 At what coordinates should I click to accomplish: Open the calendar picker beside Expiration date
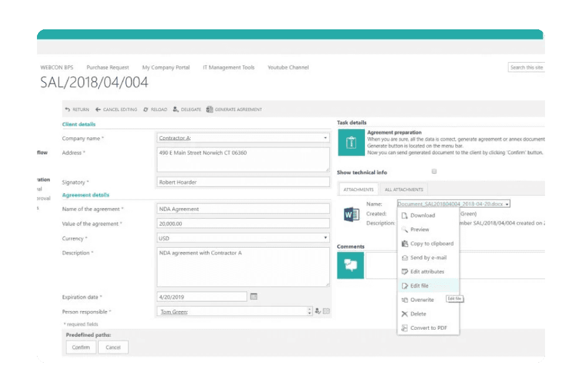(253, 296)
